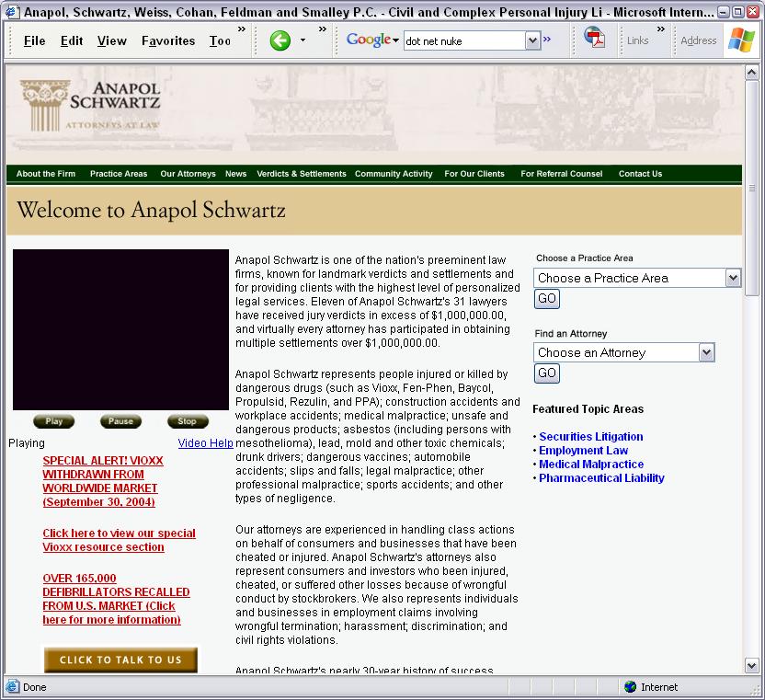Image resolution: width=765 pixels, height=700 pixels.
Task: Click the Links toolbar label
Action: [638, 40]
